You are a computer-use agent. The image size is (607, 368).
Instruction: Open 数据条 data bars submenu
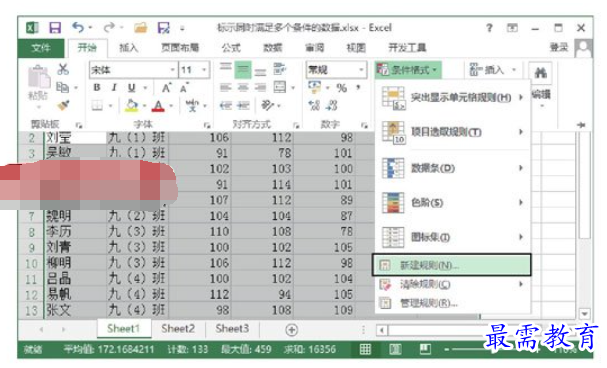tap(452, 168)
